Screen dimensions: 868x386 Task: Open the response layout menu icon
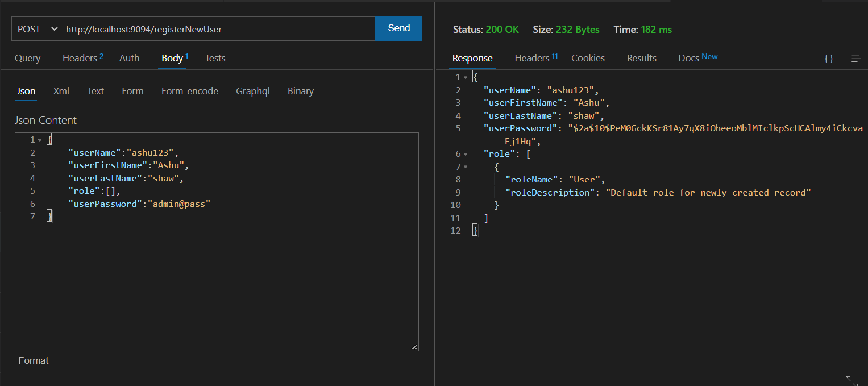(x=855, y=58)
